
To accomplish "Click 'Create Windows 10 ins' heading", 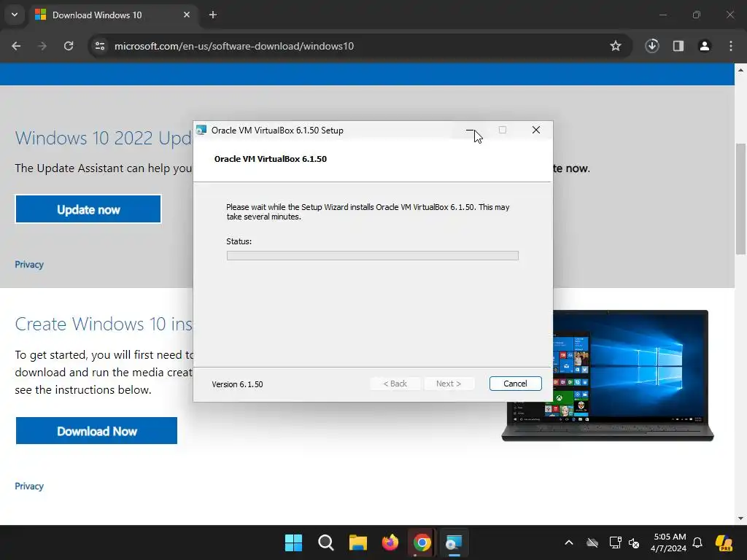I will 104,324.
